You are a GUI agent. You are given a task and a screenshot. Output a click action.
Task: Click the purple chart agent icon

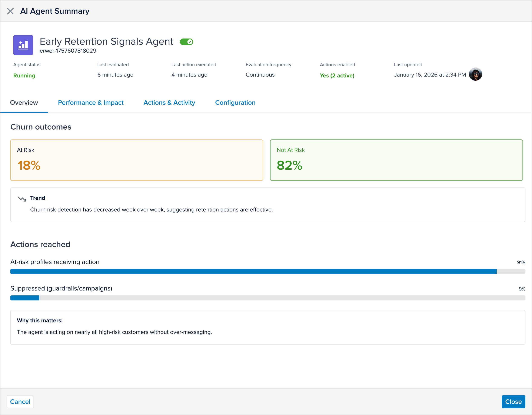[x=23, y=45]
